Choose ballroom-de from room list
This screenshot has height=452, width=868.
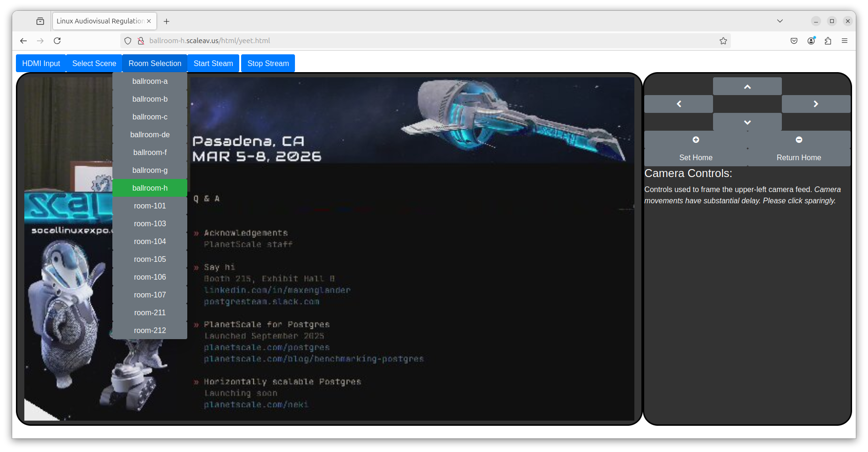[150, 135]
